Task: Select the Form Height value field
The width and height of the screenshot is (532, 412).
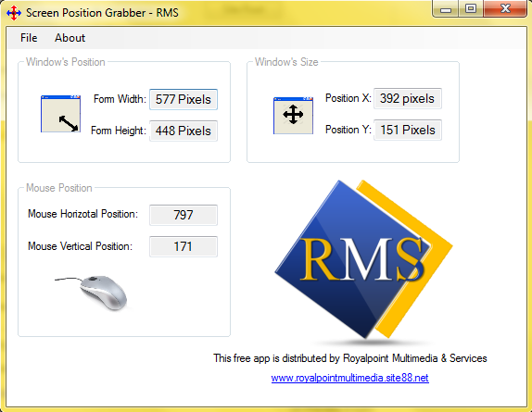Action: pyautogui.click(x=184, y=131)
